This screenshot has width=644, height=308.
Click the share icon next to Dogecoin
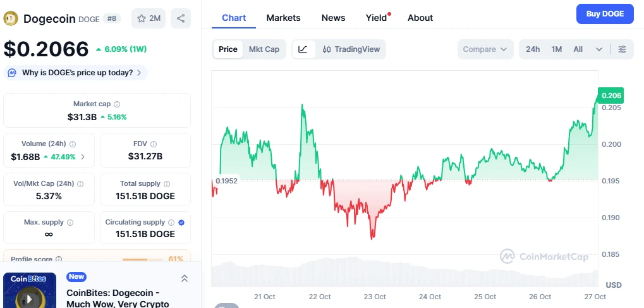tap(181, 18)
